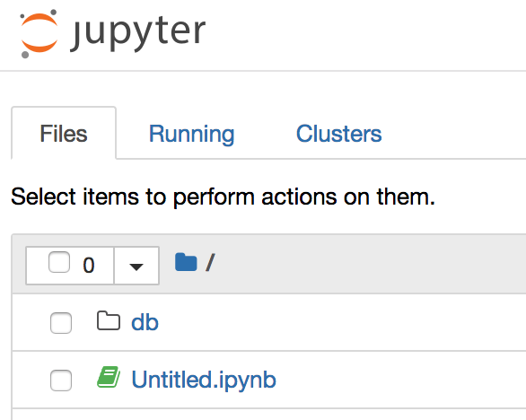Screen dimensions: 526x420
Task: Click the empty area of the db row
Action: [342, 323]
